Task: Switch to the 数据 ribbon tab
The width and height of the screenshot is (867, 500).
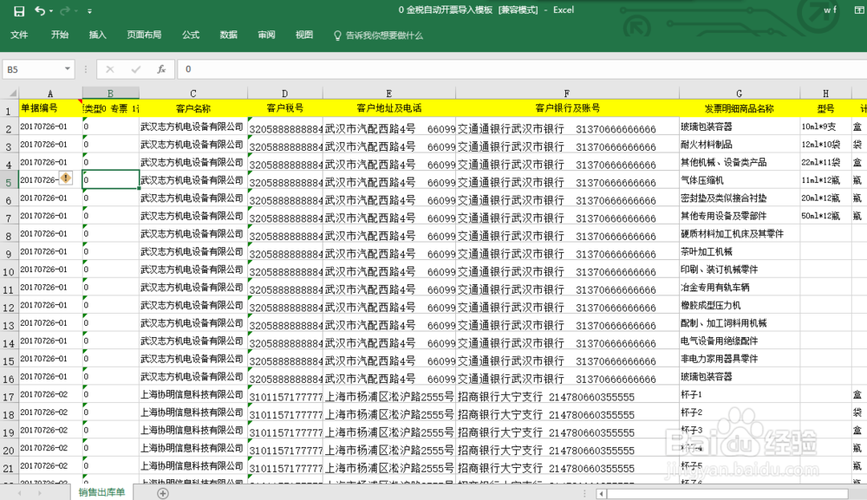Action: [228, 35]
